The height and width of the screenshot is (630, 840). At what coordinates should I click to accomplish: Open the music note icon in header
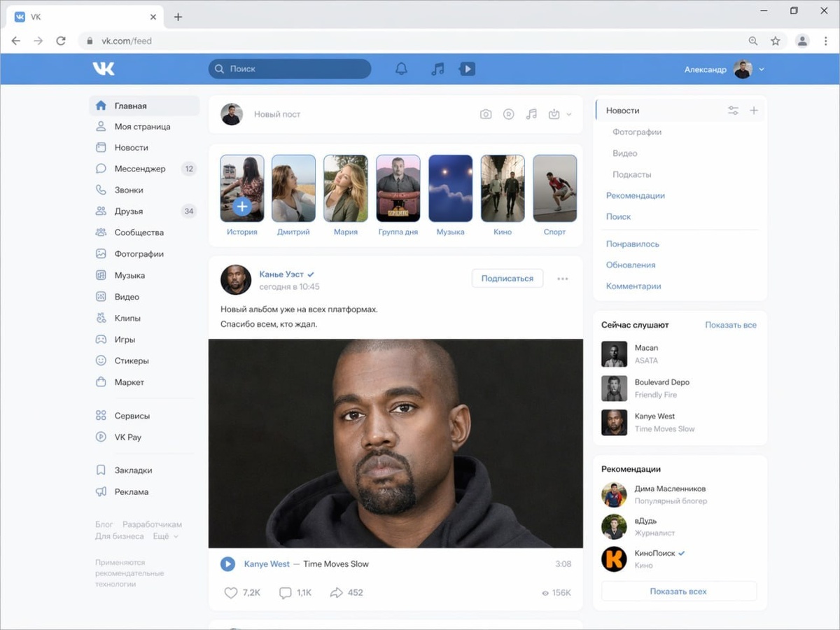(437, 69)
